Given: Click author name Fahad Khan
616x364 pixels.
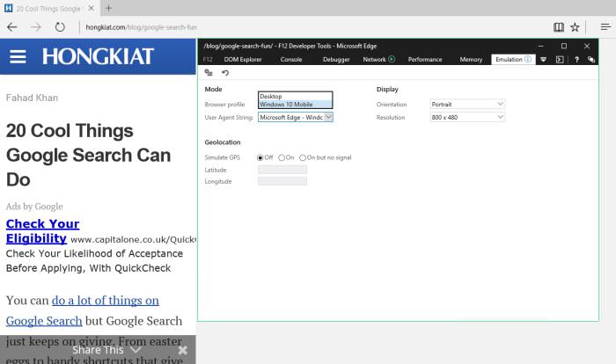Looking at the screenshot, I should point(32,98).
